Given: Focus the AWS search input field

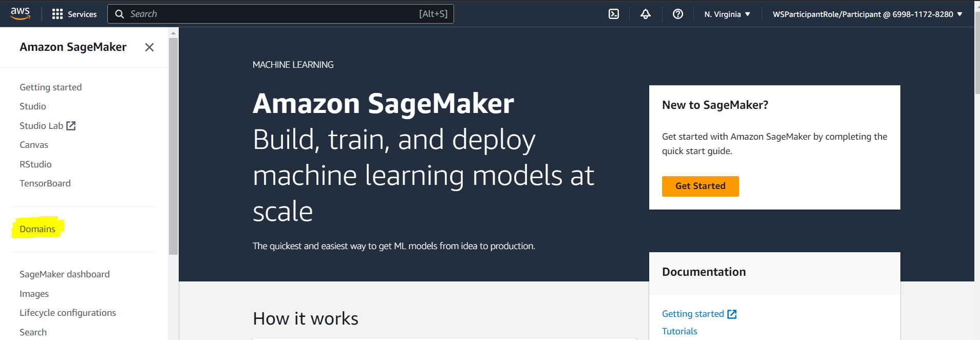Looking at the screenshot, I should (280, 14).
